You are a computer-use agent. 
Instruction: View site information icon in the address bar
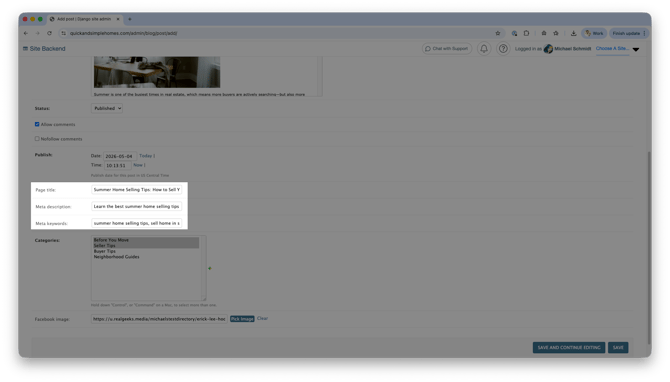[64, 33]
